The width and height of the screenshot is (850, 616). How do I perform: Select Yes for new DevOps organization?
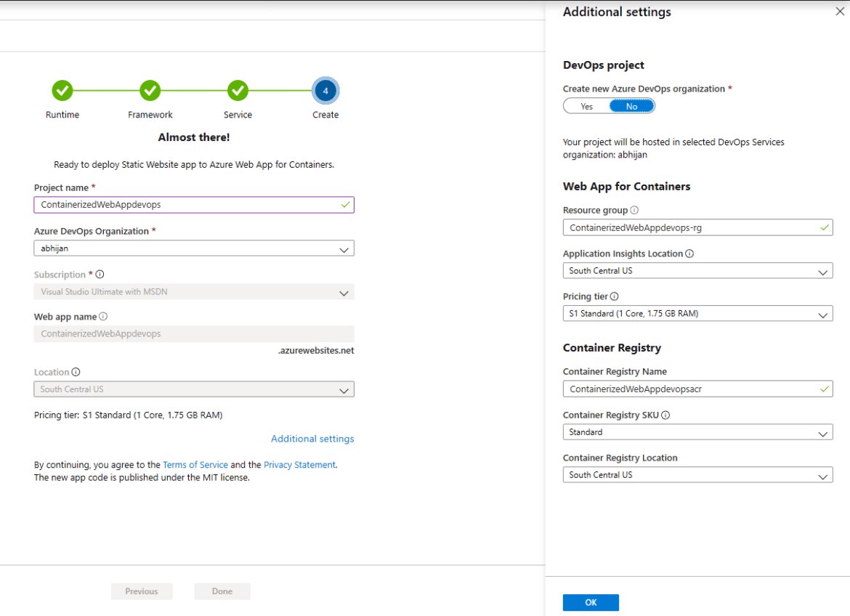(x=586, y=106)
